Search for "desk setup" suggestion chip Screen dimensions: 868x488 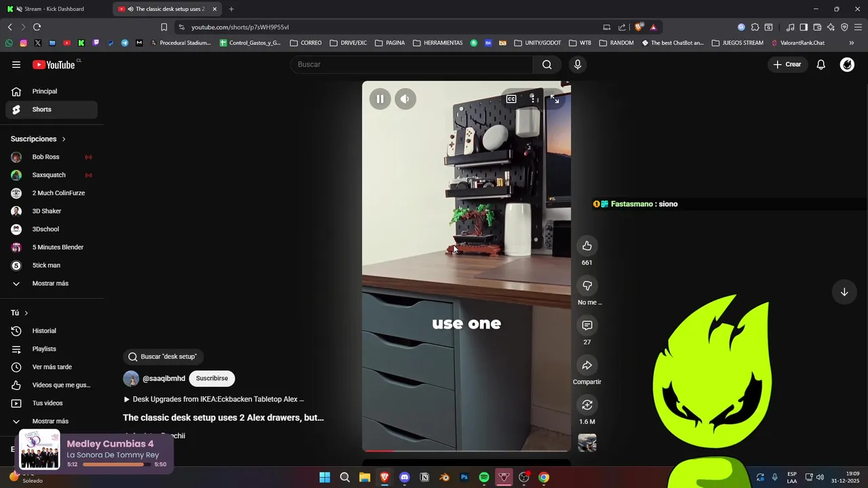coord(163,357)
